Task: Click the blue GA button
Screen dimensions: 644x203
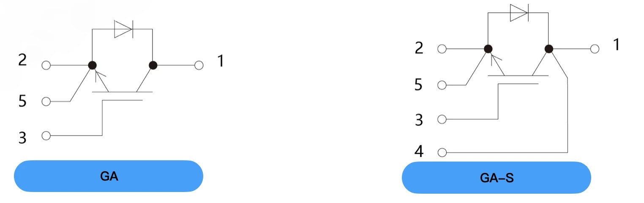Action: [x=109, y=176]
